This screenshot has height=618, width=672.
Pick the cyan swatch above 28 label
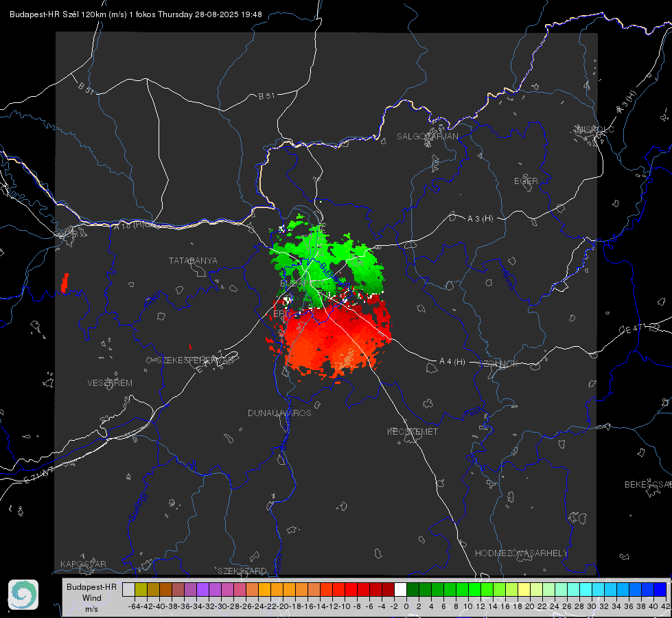(x=586, y=590)
